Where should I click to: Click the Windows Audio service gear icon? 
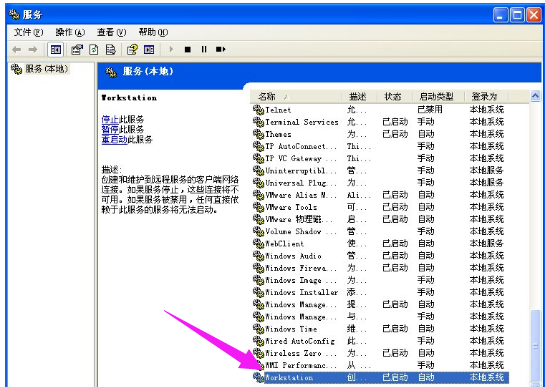pyautogui.click(x=258, y=256)
